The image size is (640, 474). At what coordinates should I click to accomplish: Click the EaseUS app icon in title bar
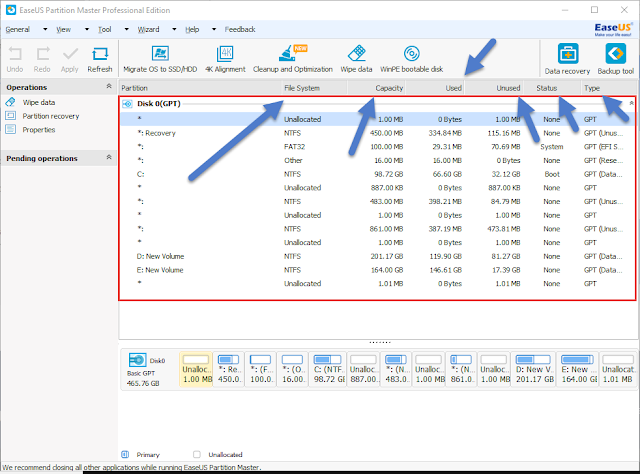point(11,10)
